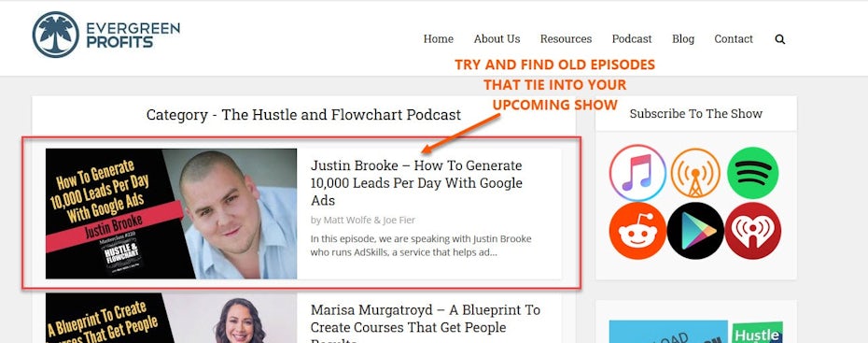The image size is (868, 343).
Task: Click the Justin Brooke AdSkills episode excerpt
Action: coord(421,246)
